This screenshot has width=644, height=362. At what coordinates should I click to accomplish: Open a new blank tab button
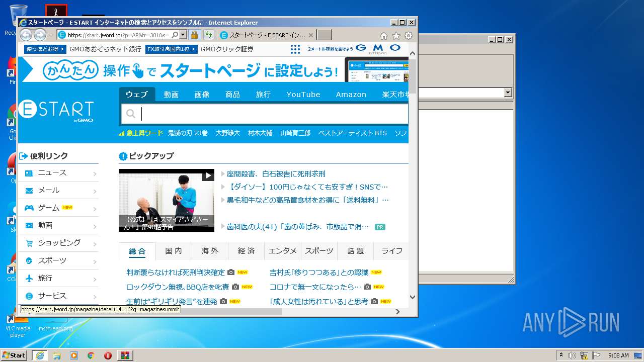point(325,35)
